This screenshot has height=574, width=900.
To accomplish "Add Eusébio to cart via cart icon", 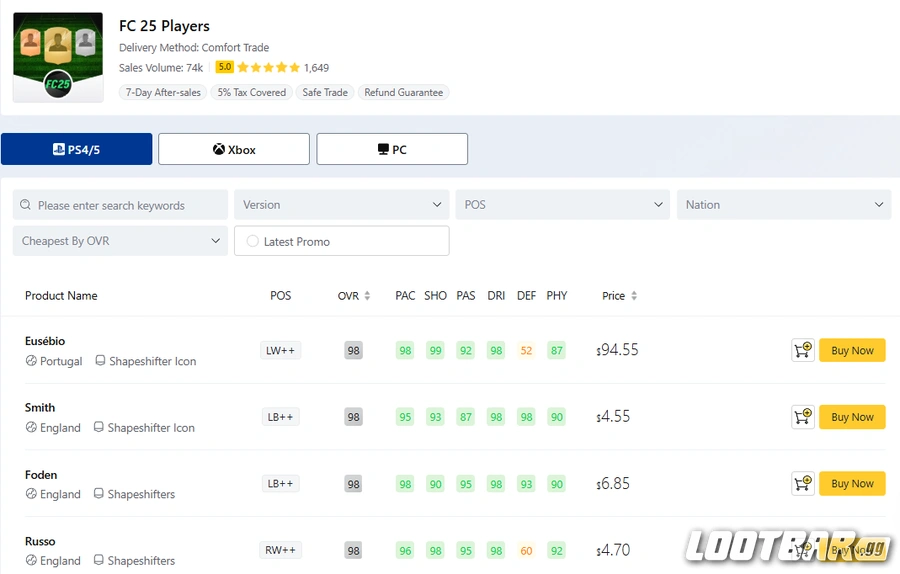I will [802, 350].
